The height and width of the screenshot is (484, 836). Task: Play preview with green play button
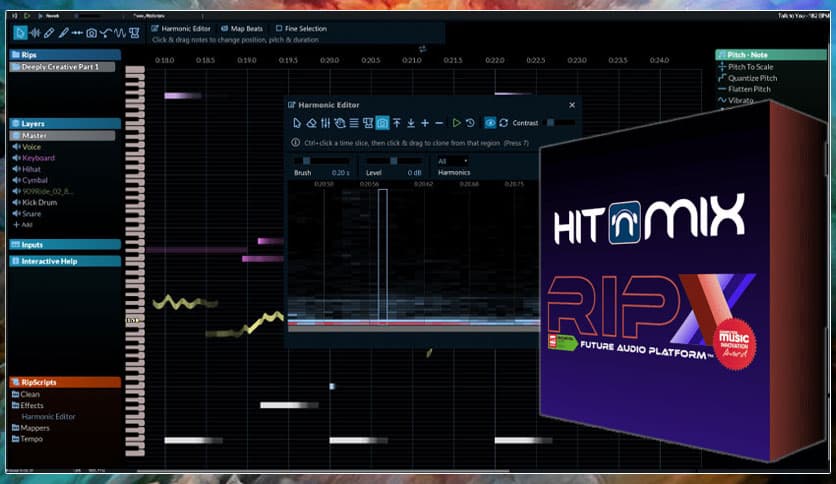[456, 123]
